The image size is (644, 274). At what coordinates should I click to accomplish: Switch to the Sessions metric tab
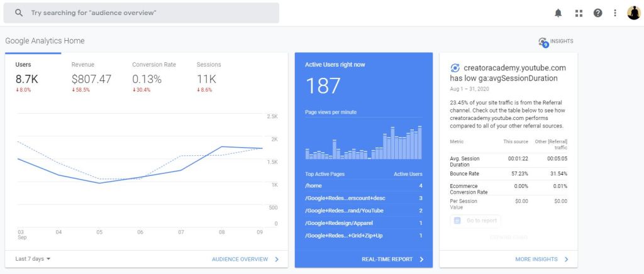pyautogui.click(x=209, y=75)
